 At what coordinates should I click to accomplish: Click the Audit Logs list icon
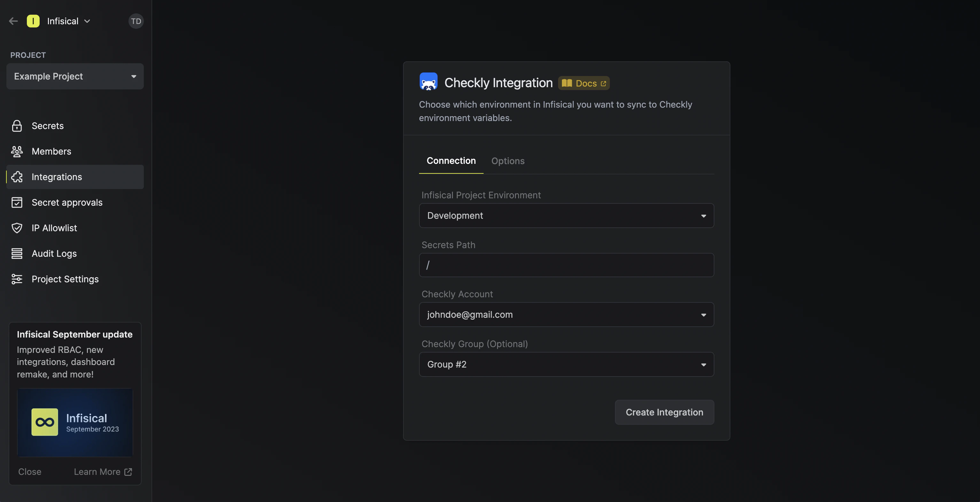[17, 254]
